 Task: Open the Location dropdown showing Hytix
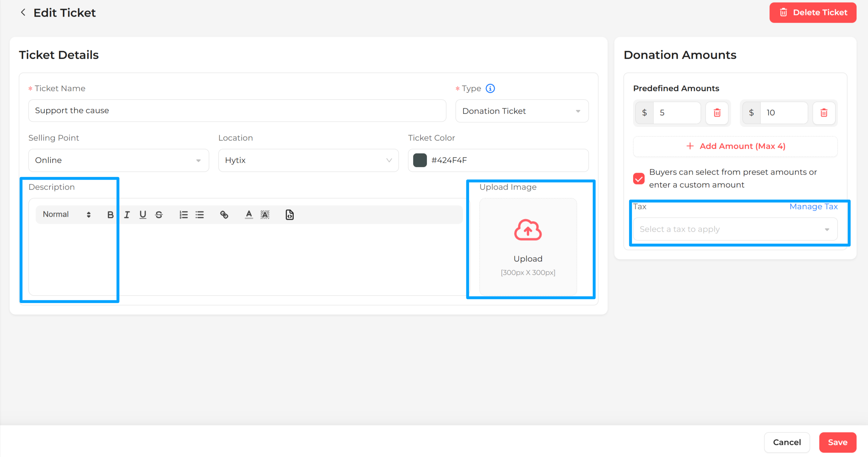[308, 160]
